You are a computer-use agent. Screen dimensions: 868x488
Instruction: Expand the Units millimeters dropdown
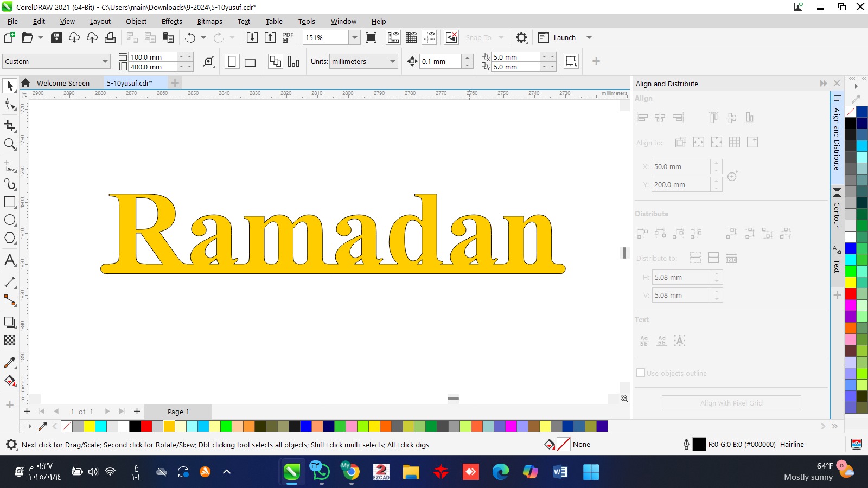(x=393, y=62)
